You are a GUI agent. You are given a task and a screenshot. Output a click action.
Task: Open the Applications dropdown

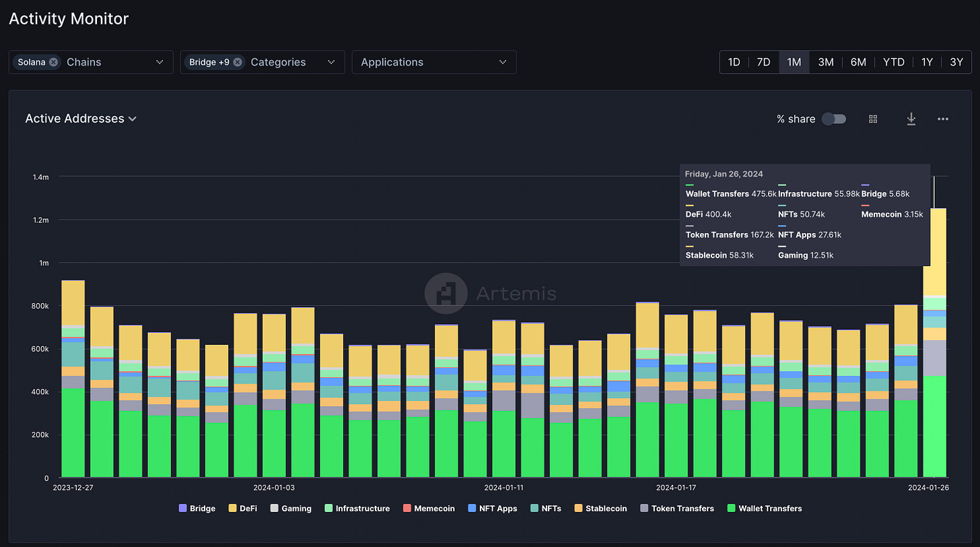[434, 62]
